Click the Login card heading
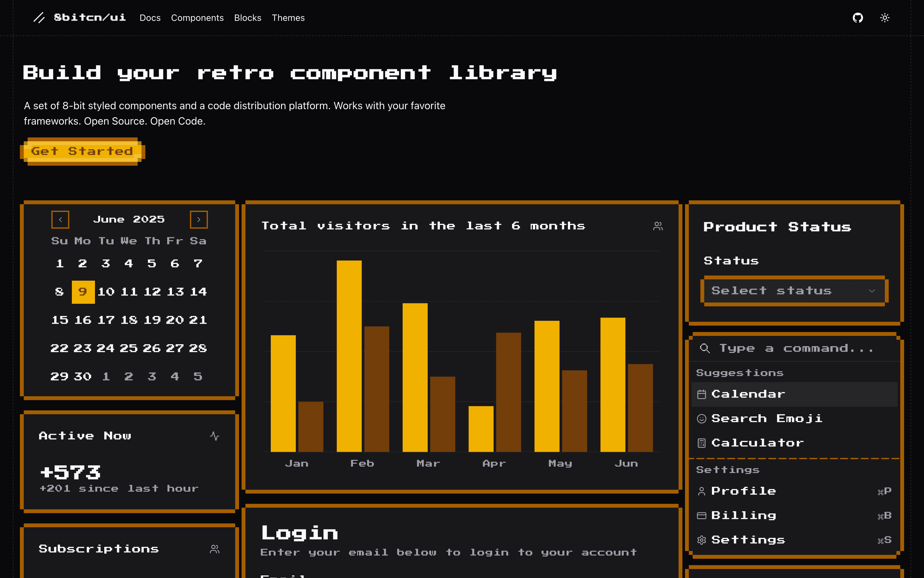 [x=299, y=533]
